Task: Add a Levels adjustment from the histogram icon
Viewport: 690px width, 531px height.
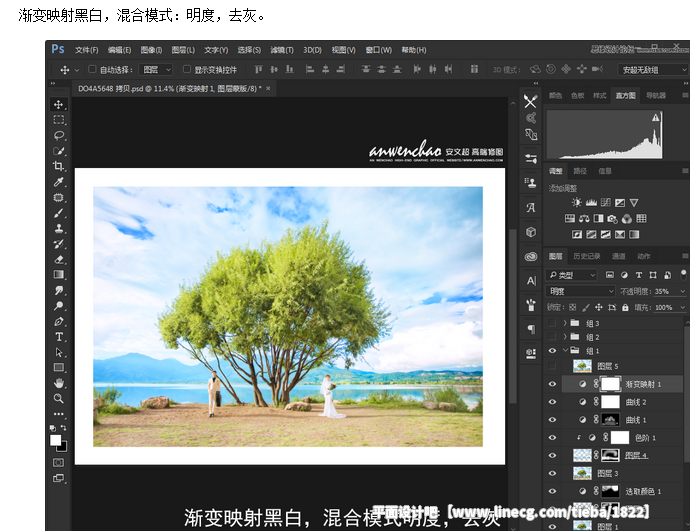Action: pyautogui.click(x=591, y=202)
